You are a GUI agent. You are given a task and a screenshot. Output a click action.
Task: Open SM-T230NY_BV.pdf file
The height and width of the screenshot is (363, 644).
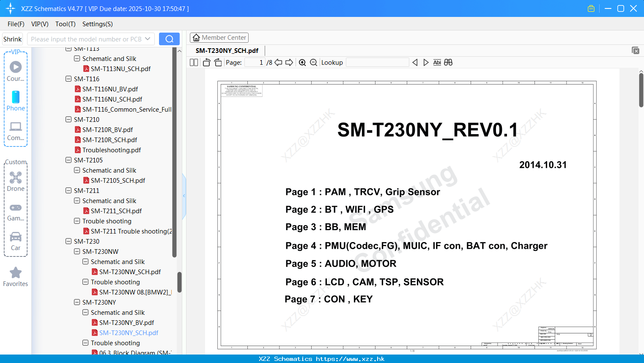(x=126, y=323)
